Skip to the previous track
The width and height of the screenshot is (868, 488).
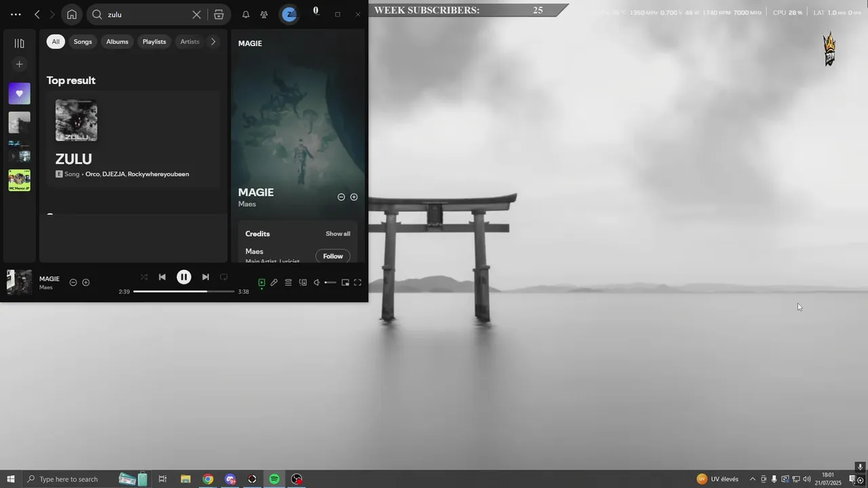162,277
